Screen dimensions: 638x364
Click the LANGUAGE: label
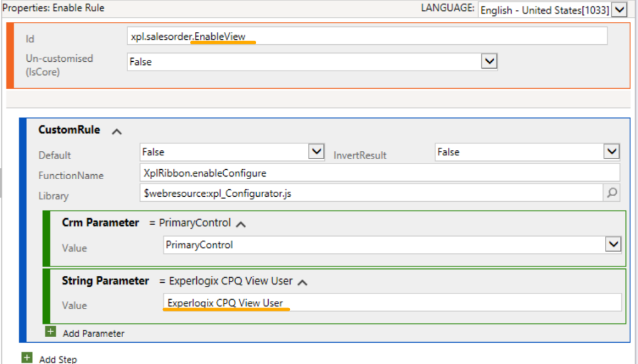coord(447,8)
